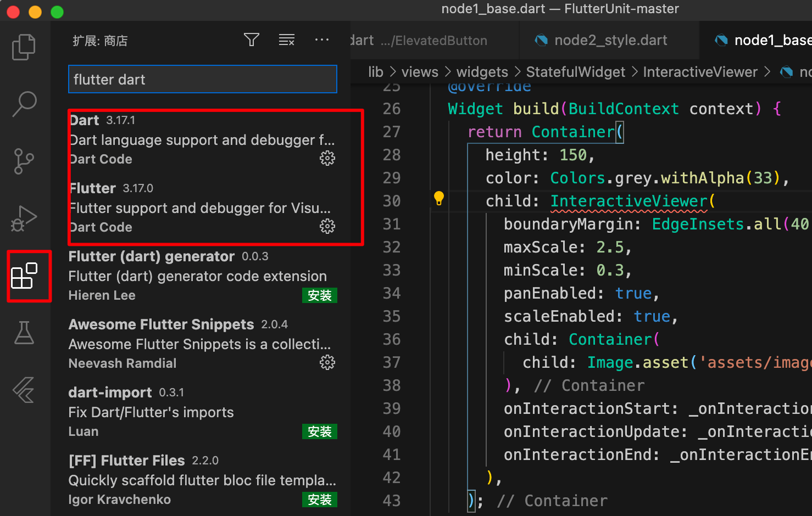Maximize the window with green button

pos(57,12)
